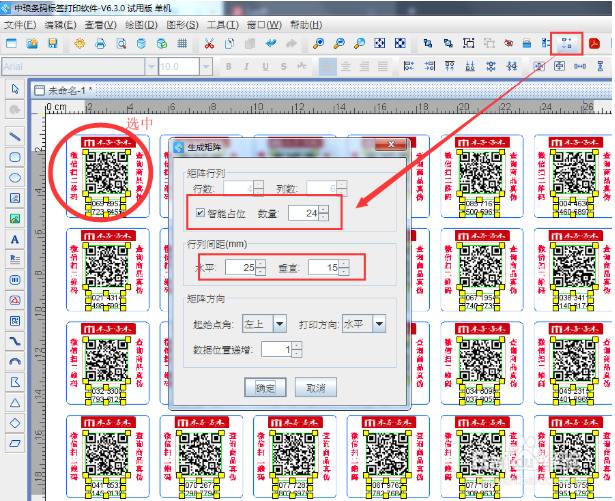This screenshot has width=615, height=501.
Task: Click the New document toolbar icon
Action: click(x=11, y=43)
